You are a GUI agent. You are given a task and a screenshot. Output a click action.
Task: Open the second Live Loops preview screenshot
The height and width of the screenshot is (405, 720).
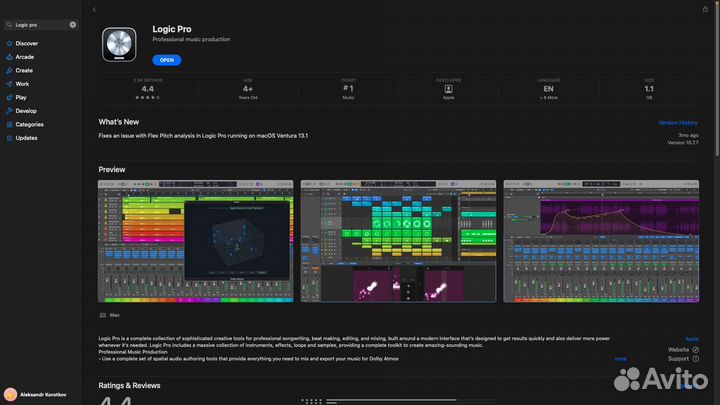[x=398, y=241]
